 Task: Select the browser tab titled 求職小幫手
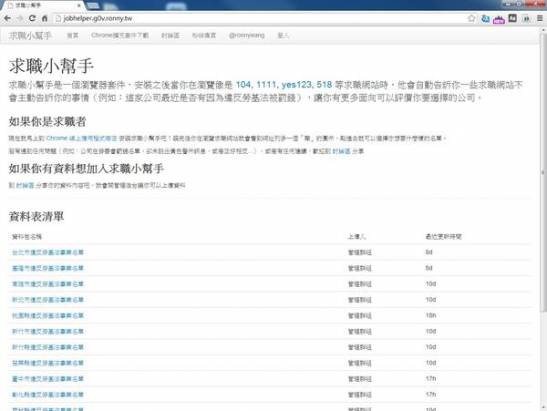point(44,6)
